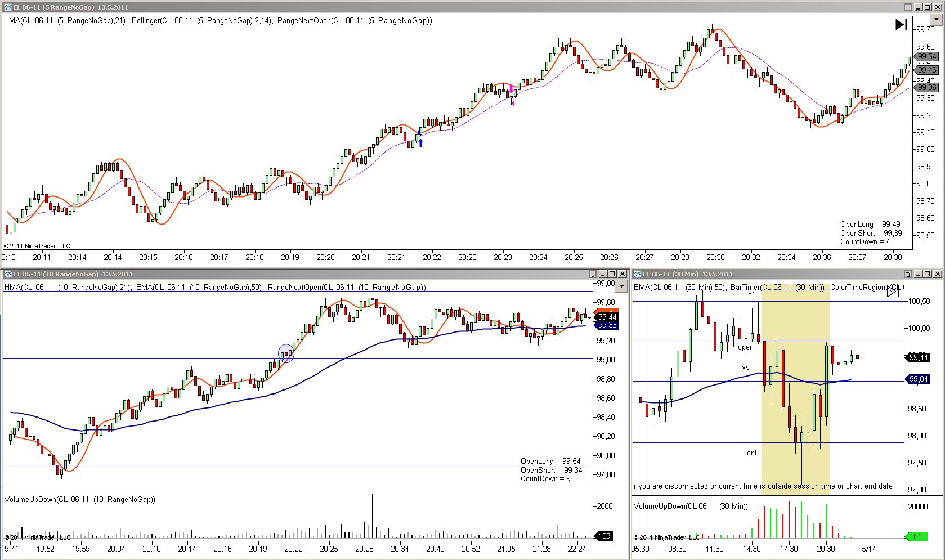Select the 99,54 price marker on the 5 Range axis
The image size is (945, 560).
926,56
